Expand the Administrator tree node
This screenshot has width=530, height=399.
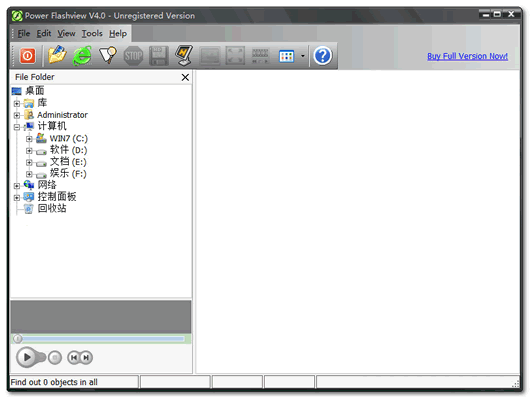point(17,115)
